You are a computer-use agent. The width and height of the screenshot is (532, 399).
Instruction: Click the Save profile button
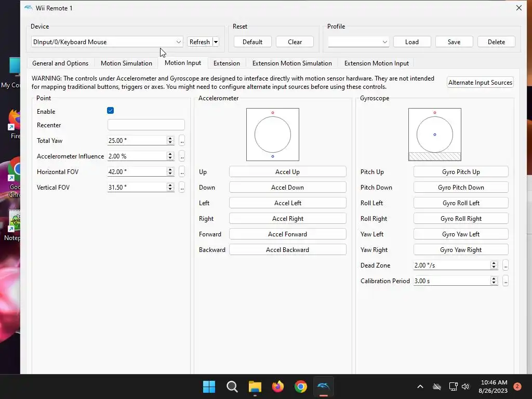pos(454,42)
